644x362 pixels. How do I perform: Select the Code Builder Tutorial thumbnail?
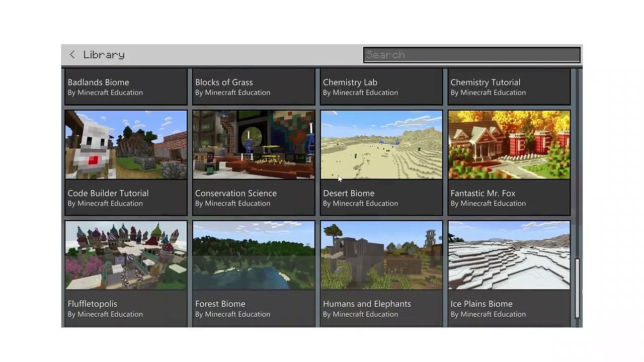pyautogui.click(x=126, y=145)
